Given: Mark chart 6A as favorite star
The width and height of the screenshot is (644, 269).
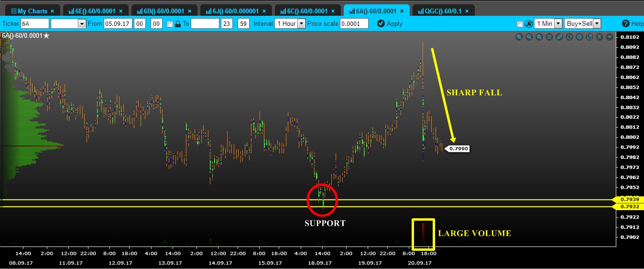Looking at the screenshot, I should click(46, 35).
